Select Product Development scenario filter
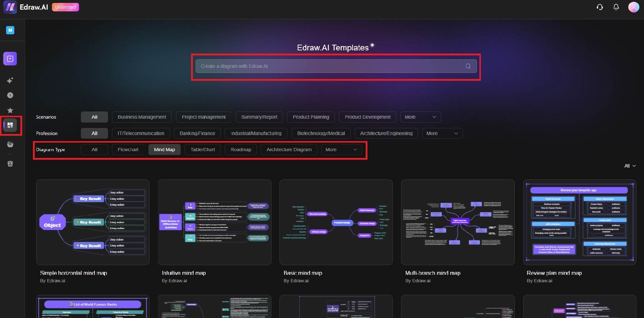Image resolution: width=644 pixels, height=318 pixels. (x=367, y=117)
